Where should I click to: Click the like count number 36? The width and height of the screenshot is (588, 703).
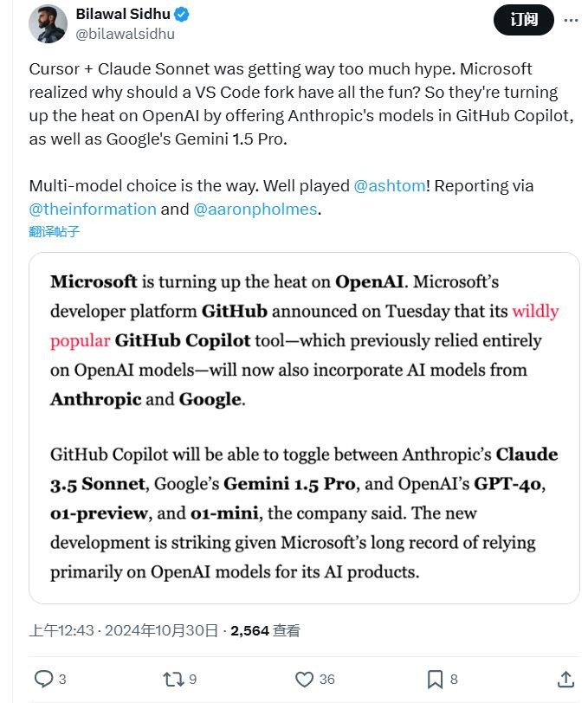coord(326,680)
